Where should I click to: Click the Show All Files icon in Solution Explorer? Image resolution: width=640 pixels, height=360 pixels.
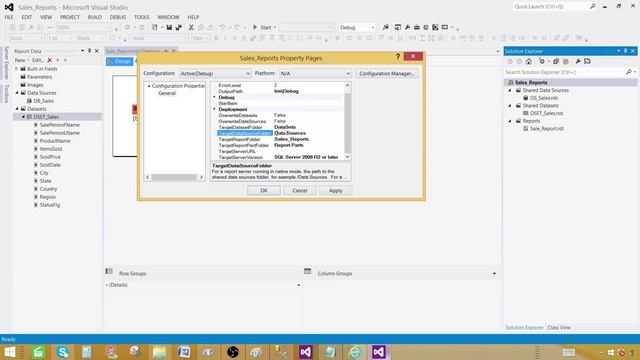[x=565, y=61]
